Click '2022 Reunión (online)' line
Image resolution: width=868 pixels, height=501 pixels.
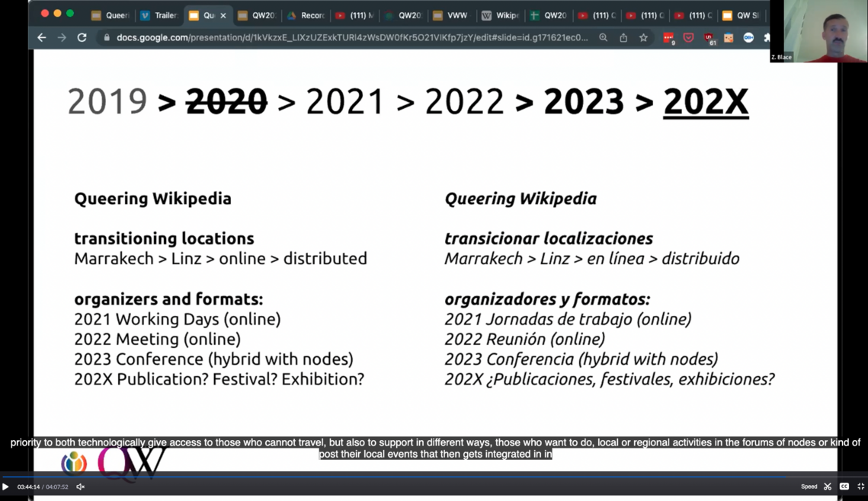pyautogui.click(x=525, y=339)
